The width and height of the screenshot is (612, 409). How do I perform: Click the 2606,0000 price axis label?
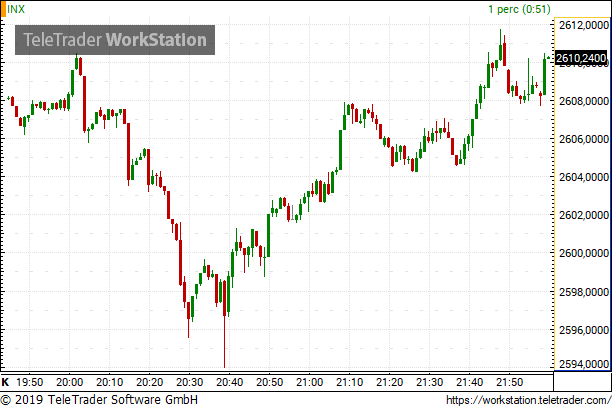point(584,139)
